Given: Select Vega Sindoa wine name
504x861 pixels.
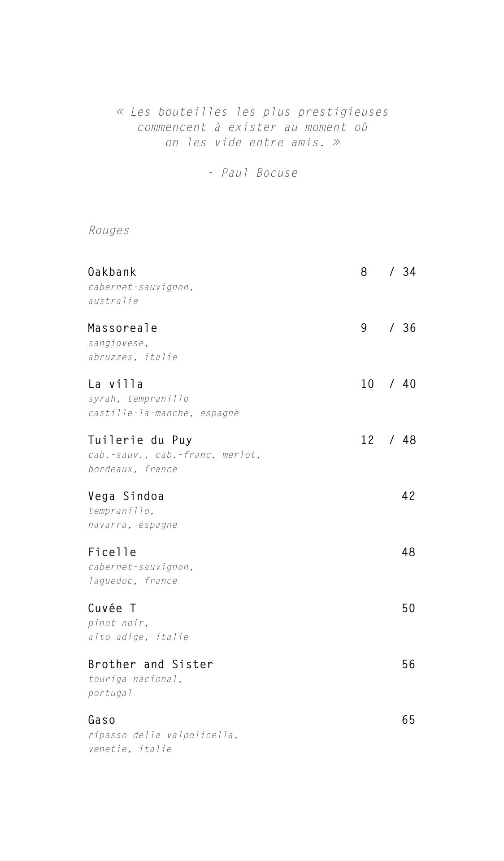Looking at the screenshot, I should (126, 496).
